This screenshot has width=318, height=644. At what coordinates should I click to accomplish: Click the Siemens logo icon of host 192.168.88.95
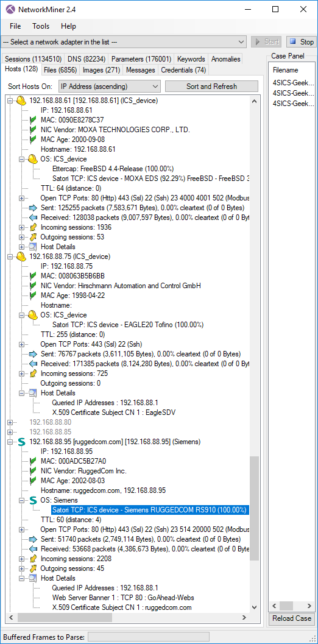pyautogui.click(x=22, y=442)
